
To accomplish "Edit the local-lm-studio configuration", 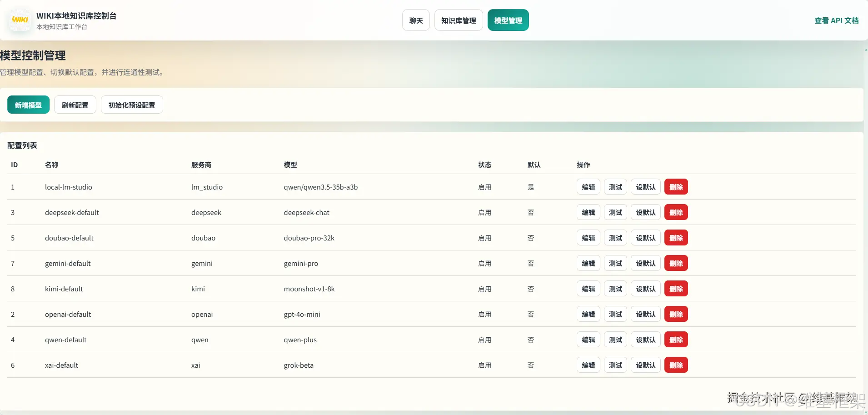I will tap(589, 187).
